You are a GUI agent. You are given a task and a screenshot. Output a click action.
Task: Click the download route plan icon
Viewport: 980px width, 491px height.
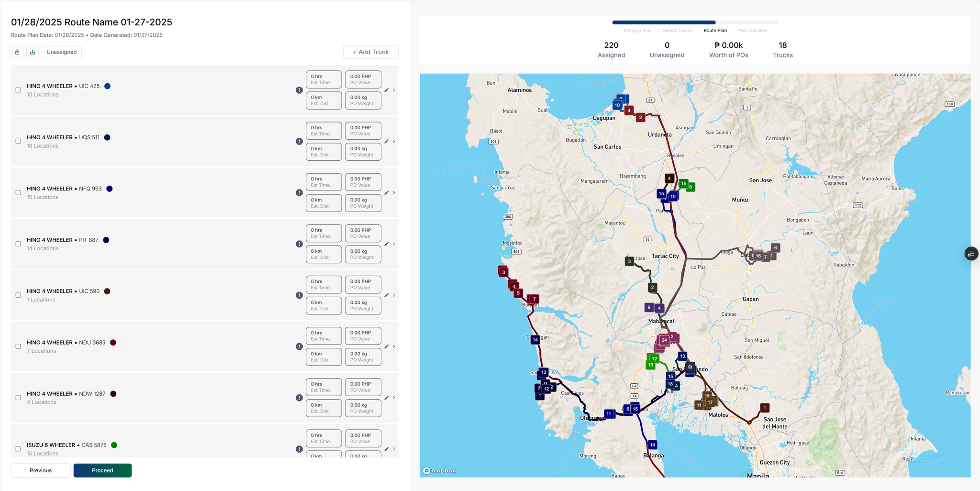point(33,52)
